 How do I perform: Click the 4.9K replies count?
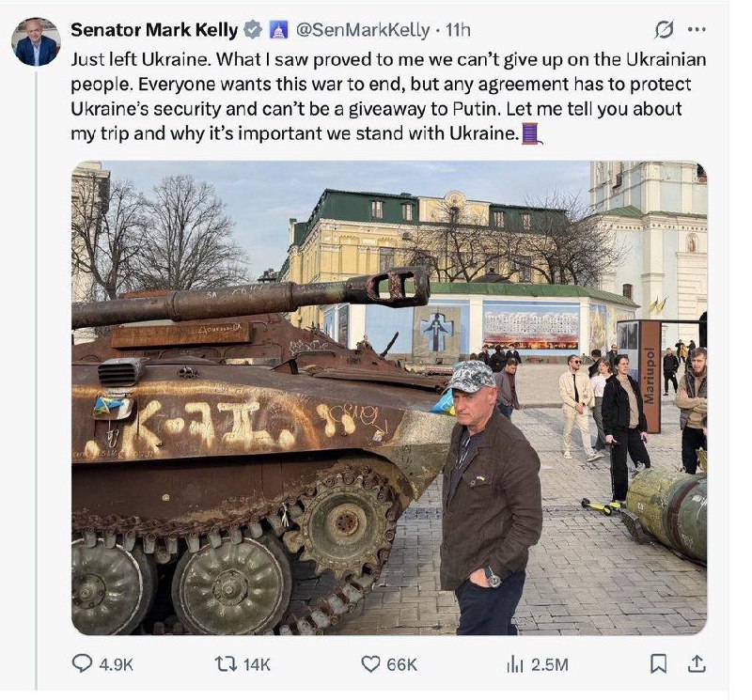click(116, 664)
